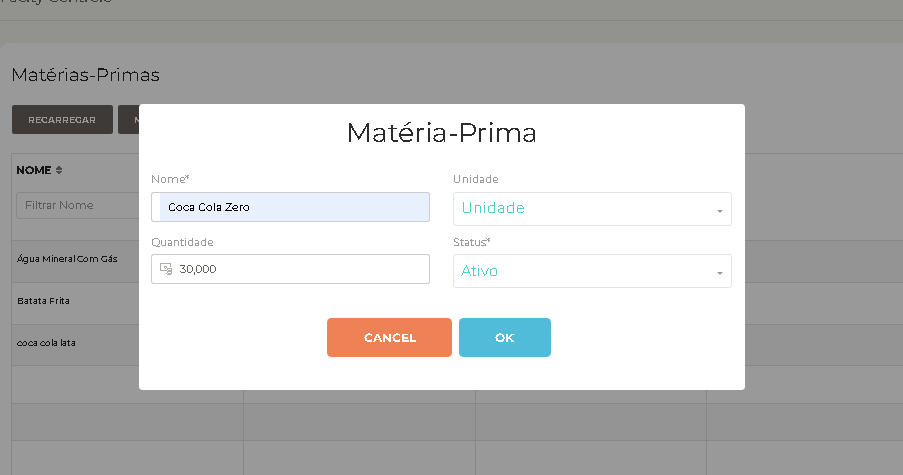
Task: Click the RECARREGAR button
Action: click(x=62, y=120)
